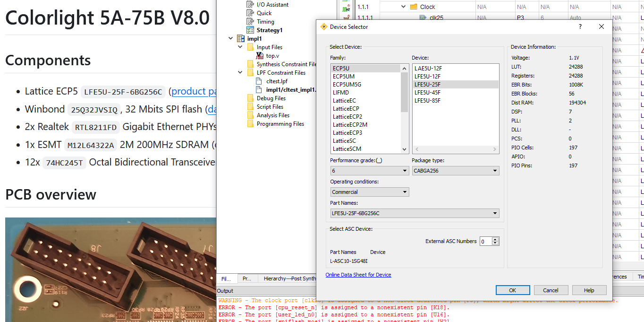Select the Debug Files folder

pyautogui.click(x=271, y=98)
